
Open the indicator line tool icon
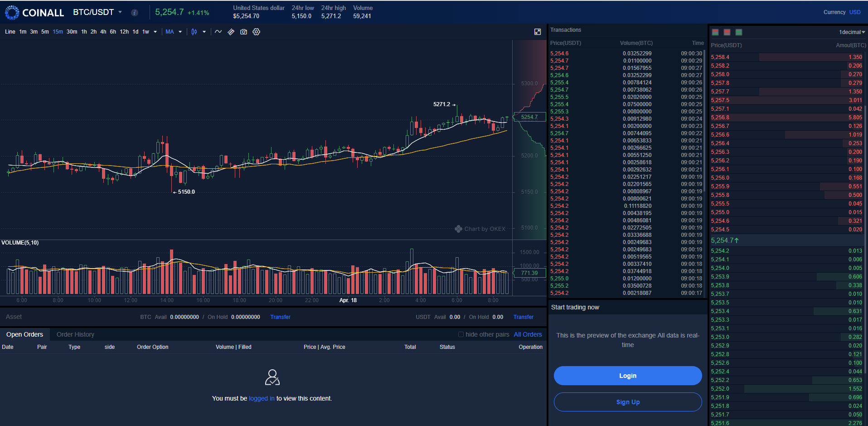coord(218,32)
